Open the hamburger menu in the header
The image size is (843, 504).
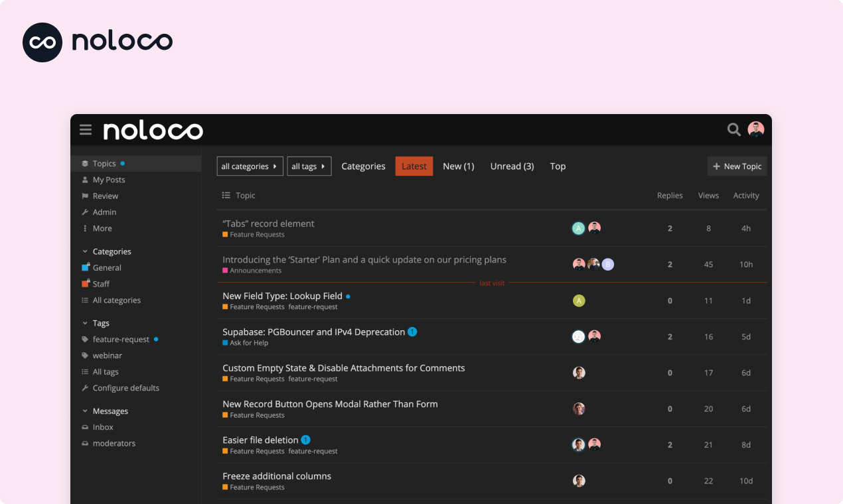(x=86, y=129)
